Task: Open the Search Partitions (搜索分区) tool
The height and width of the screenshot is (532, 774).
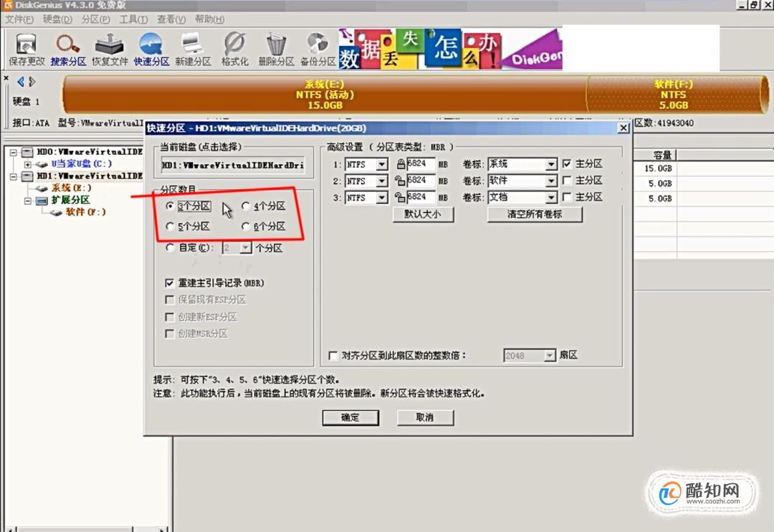Action: (68, 49)
